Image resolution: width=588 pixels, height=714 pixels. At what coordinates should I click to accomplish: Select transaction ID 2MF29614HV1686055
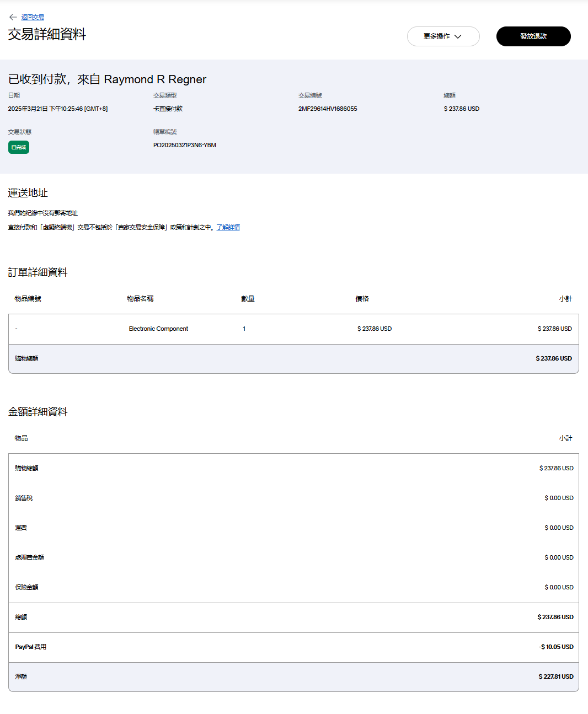point(328,109)
